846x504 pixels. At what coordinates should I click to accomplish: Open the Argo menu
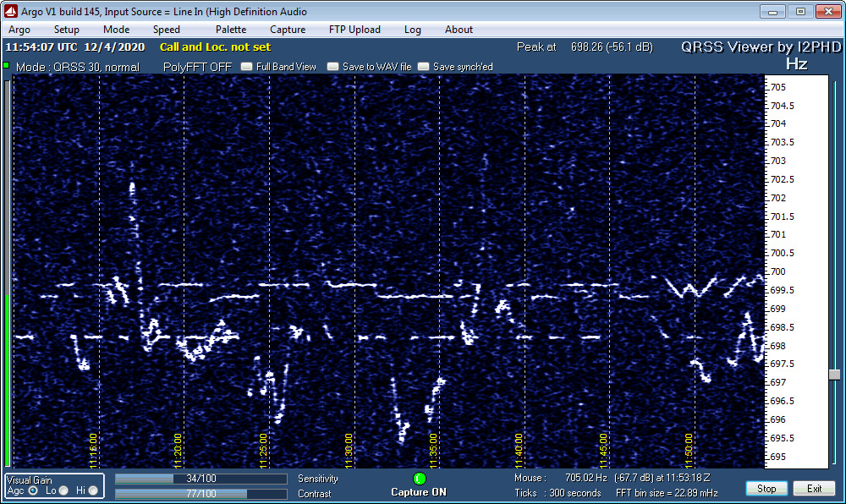(x=19, y=30)
